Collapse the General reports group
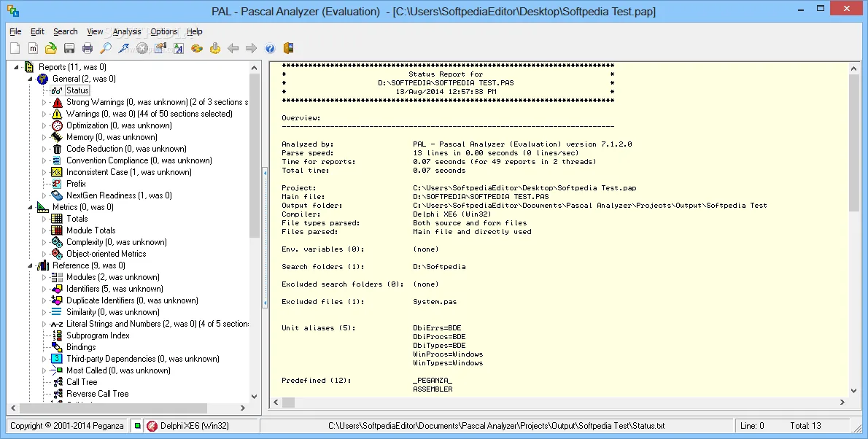The image size is (868, 439). 30,79
